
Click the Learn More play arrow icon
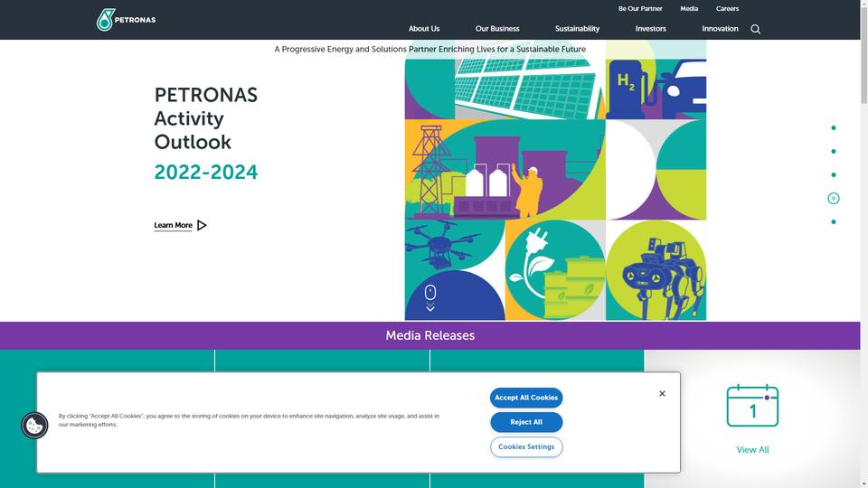202,225
